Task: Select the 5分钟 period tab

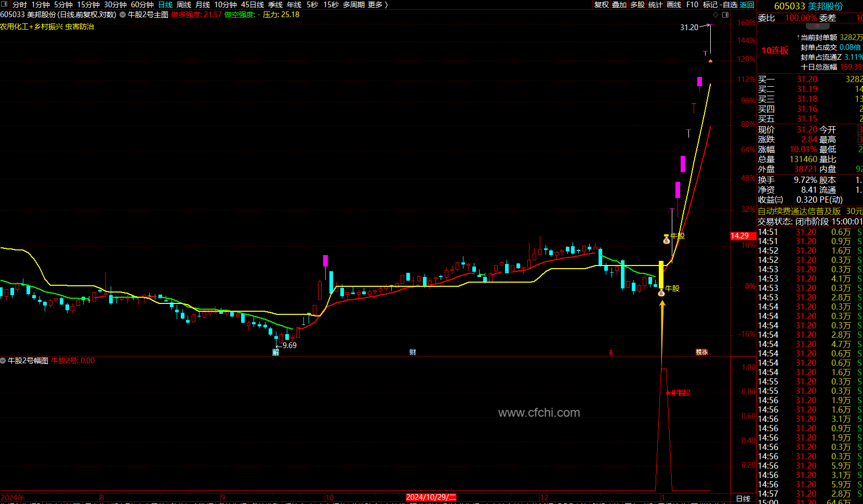Action: click(x=63, y=5)
